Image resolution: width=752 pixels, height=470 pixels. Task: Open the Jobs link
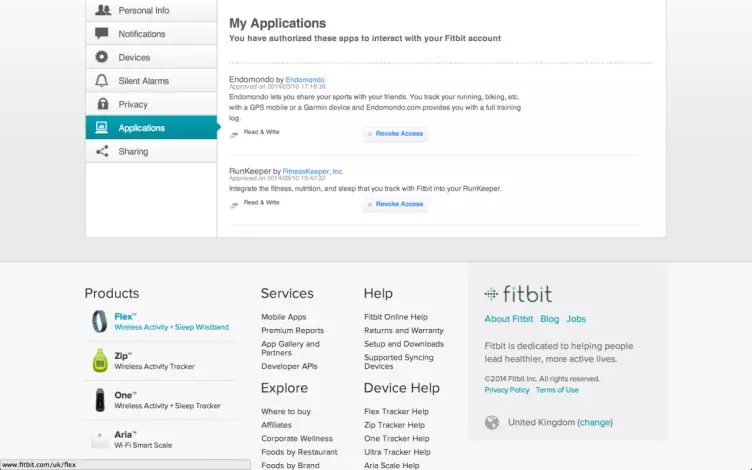pos(576,319)
